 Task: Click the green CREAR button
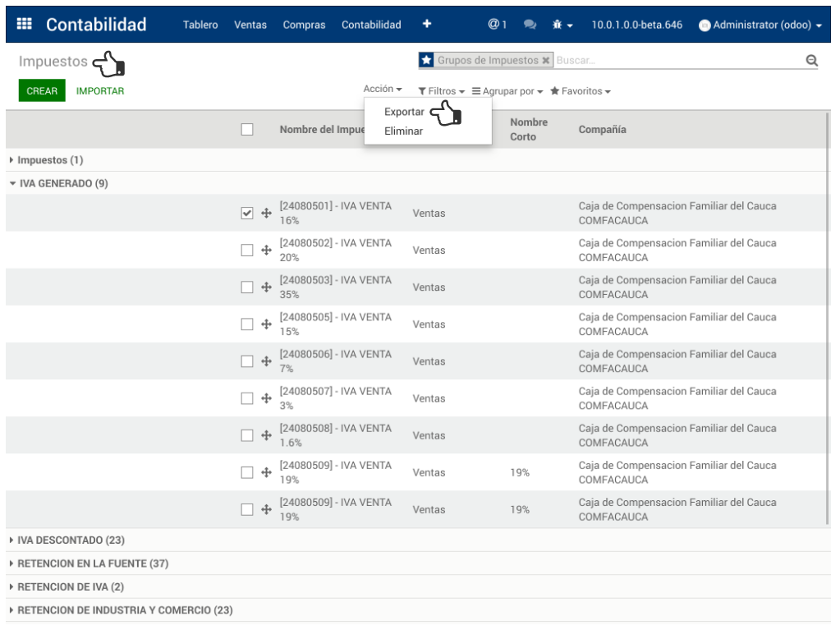pos(42,91)
